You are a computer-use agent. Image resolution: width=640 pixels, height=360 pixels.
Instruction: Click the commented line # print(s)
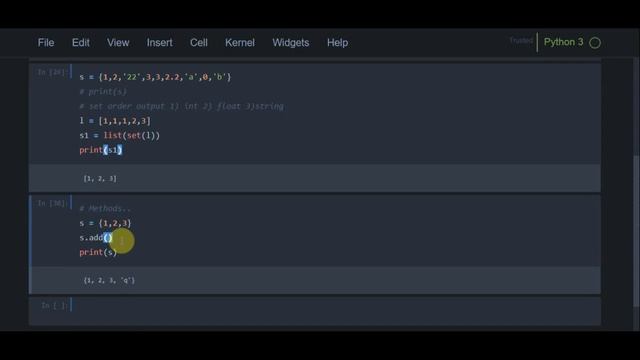(x=103, y=91)
